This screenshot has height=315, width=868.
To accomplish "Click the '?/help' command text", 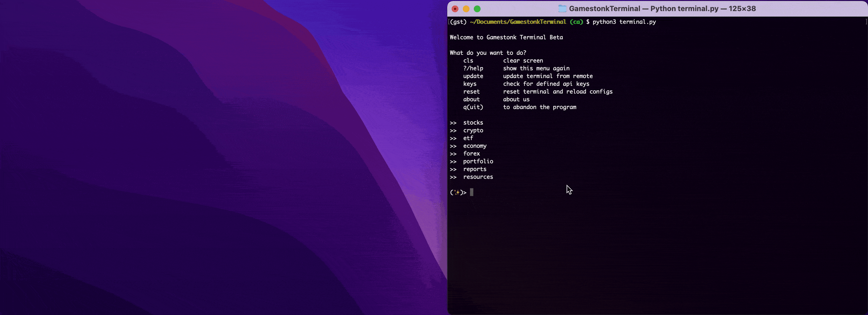I will tap(473, 68).
